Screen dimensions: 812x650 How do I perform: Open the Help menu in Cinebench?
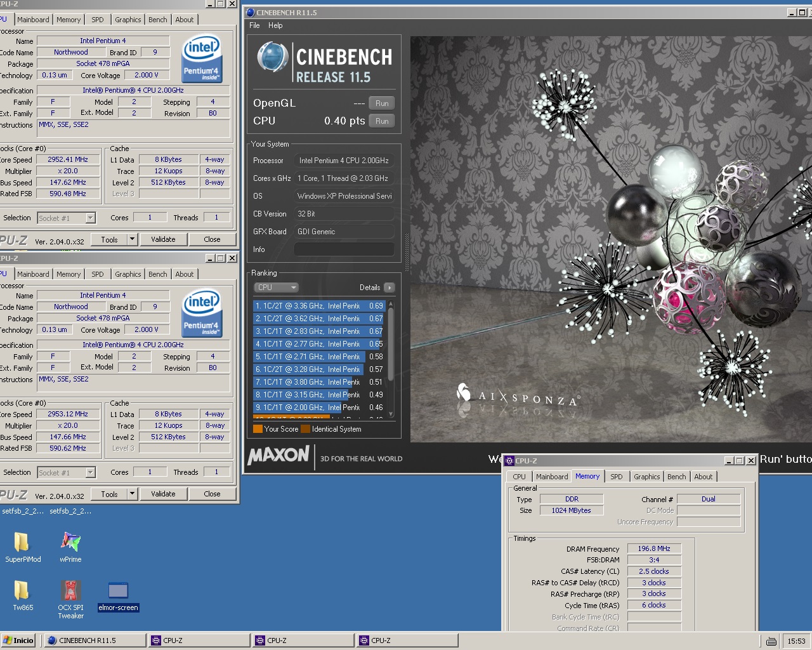(x=275, y=25)
